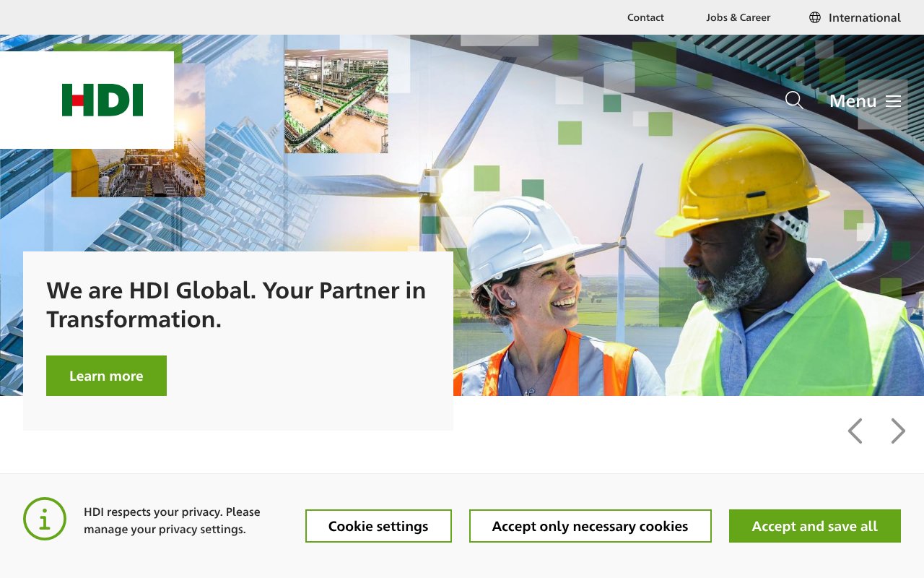Click the green Accept and save all swatch-colored button

[x=814, y=526]
